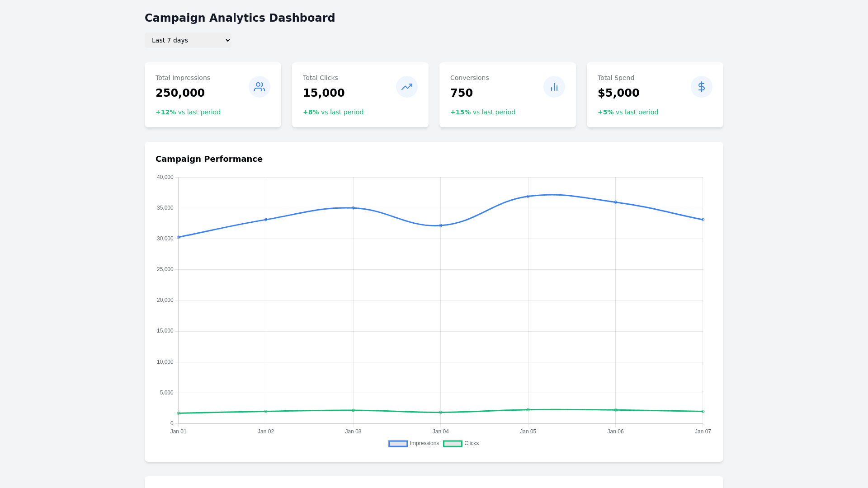Click the Jan 03 impressions data point
The height and width of the screenshot is (488, 868).
point(353,208)
